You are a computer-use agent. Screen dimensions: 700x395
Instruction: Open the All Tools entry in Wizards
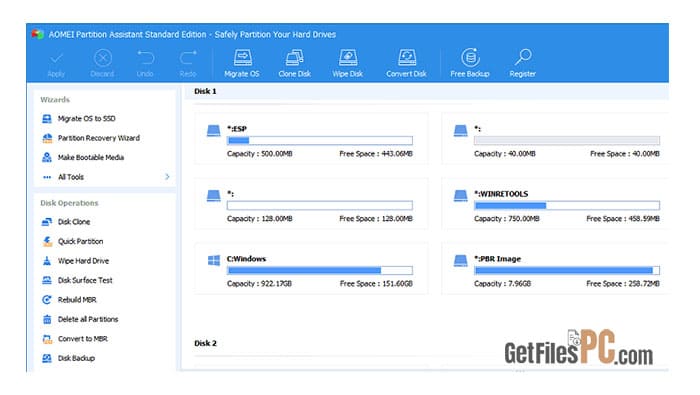point(71,177)
